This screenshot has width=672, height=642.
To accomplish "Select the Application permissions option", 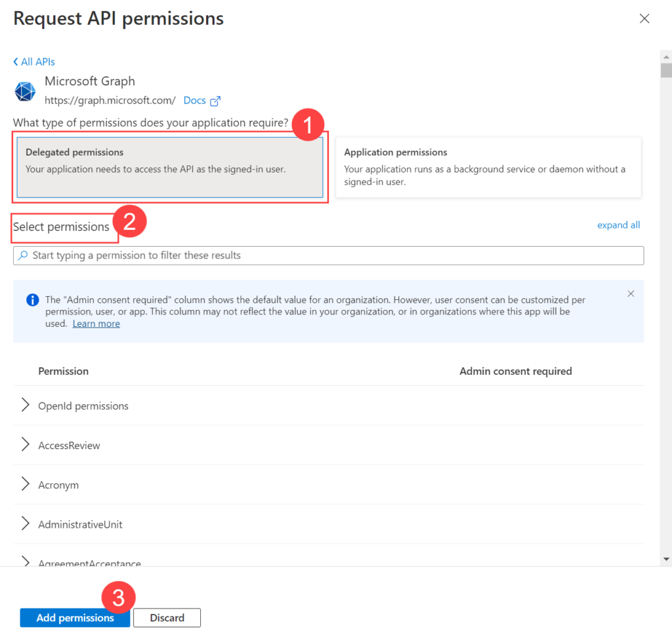I will 488,166.
